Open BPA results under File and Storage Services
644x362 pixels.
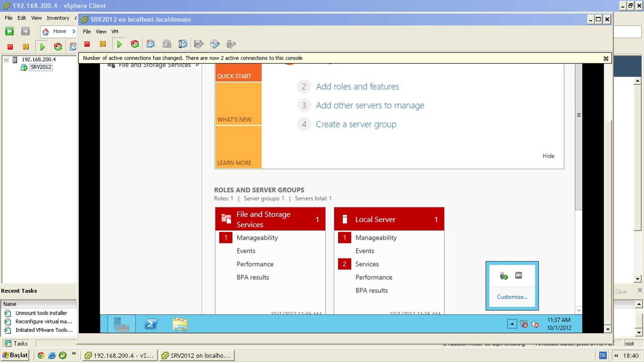[253, 277]
